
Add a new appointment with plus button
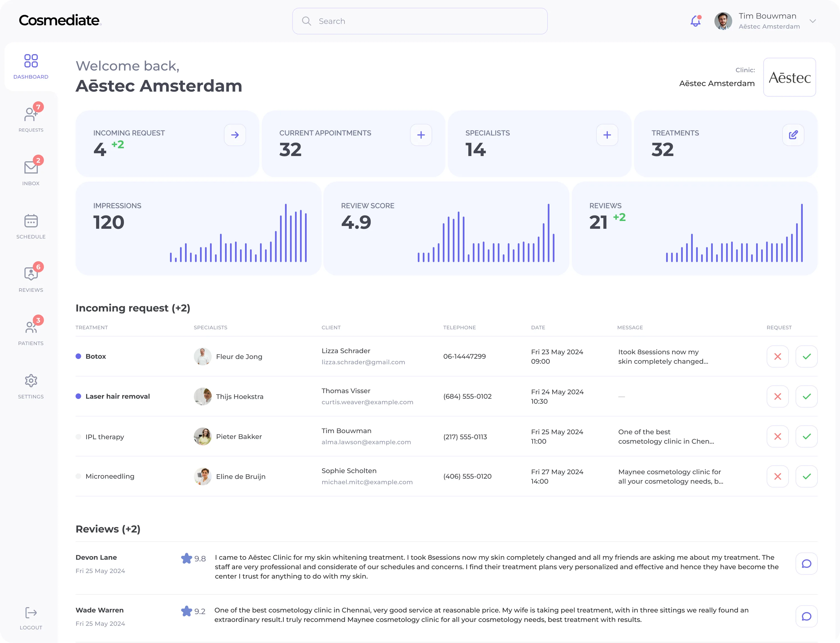(x=421, y=135)
